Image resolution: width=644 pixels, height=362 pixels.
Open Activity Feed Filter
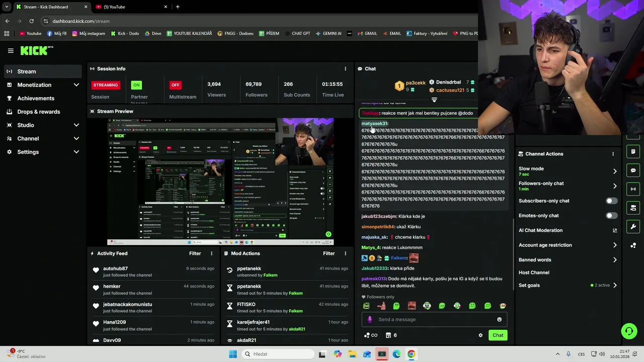click(195, 253)
